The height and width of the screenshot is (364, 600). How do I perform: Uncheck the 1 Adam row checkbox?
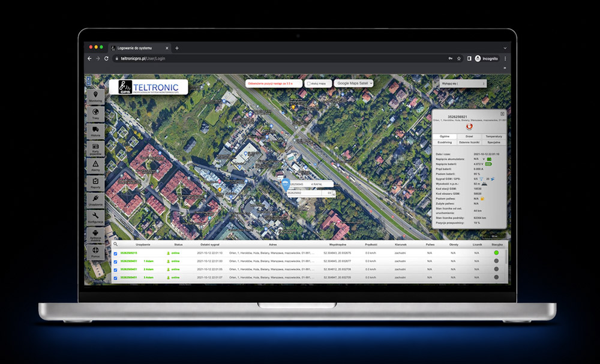(x=116, y=262)
